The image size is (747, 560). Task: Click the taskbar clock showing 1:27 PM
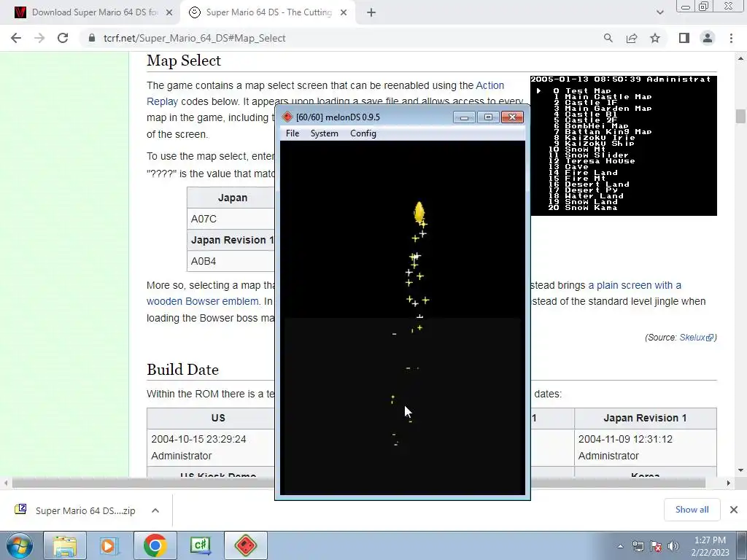710,546
